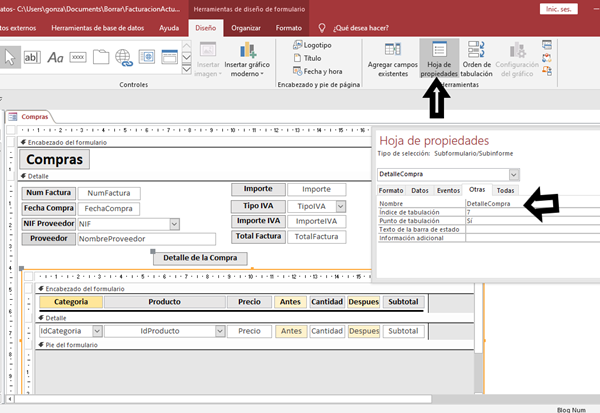The width and height of the screenshot is (600, 413).
Task: Click the Compras document tab
Action: (33, 117)
